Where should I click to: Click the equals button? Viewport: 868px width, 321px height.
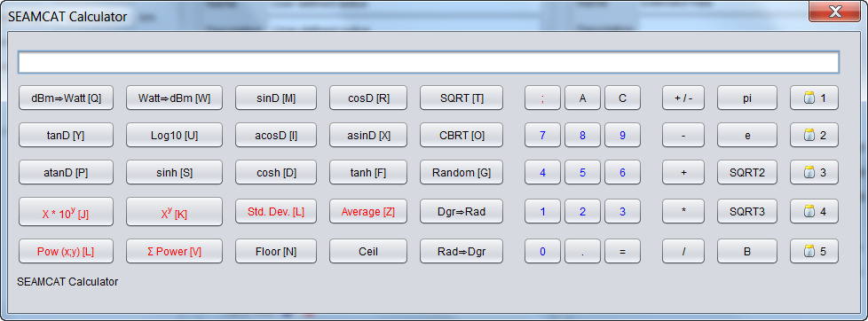622,251
